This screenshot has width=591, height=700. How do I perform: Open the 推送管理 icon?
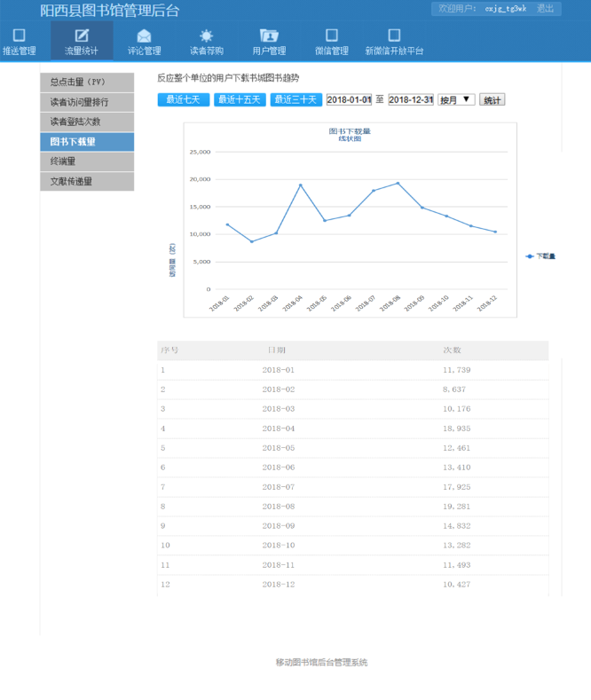coord(20,35)
